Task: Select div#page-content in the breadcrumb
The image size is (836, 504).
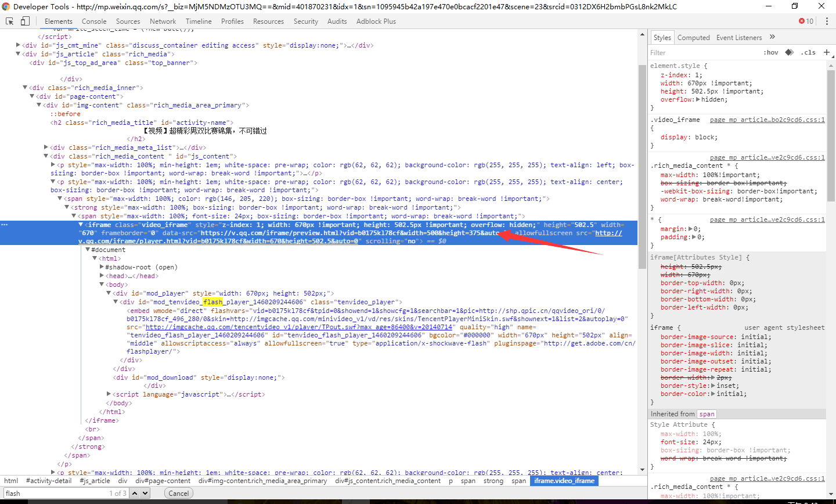Action: (163, 481)
